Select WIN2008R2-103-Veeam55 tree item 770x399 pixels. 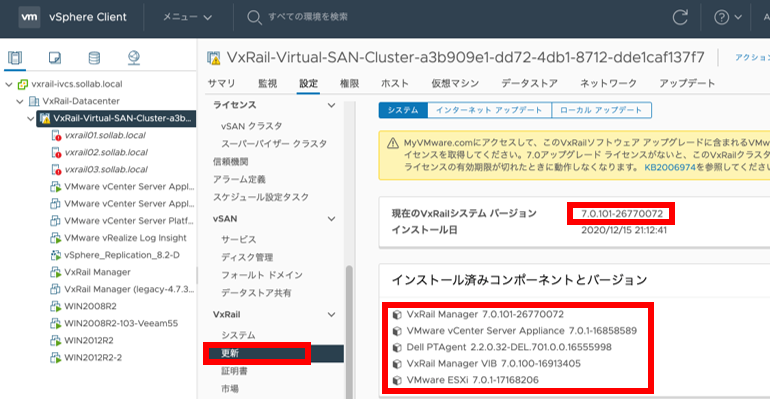coord(121,323)
